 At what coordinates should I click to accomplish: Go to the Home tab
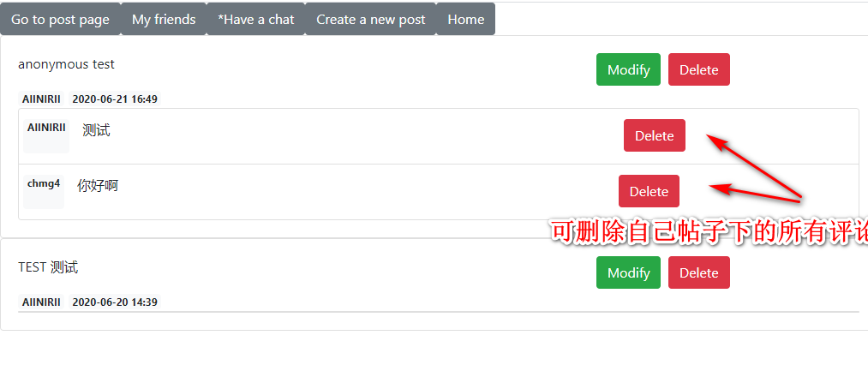465,20
